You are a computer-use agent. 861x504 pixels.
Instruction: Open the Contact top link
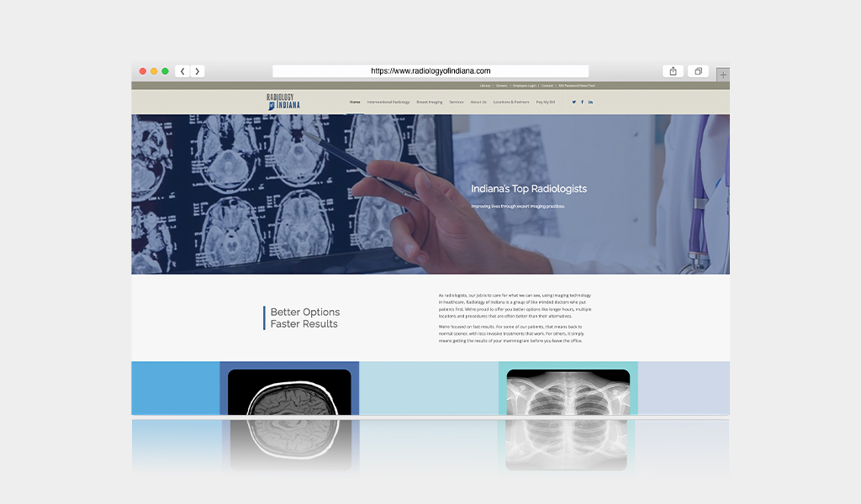(x=547, y=86)
